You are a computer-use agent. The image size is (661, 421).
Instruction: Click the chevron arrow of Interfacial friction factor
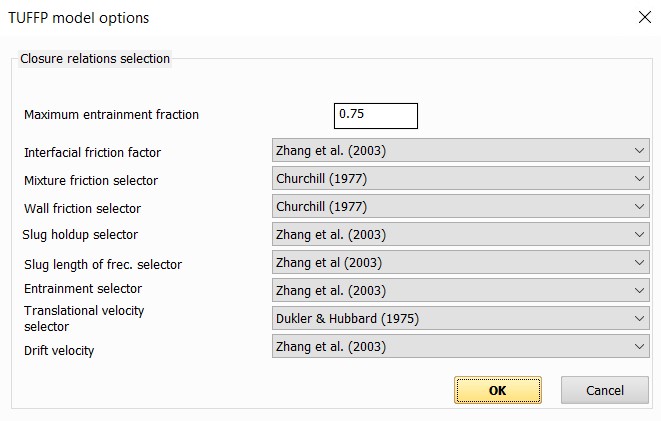pos(639,151)
